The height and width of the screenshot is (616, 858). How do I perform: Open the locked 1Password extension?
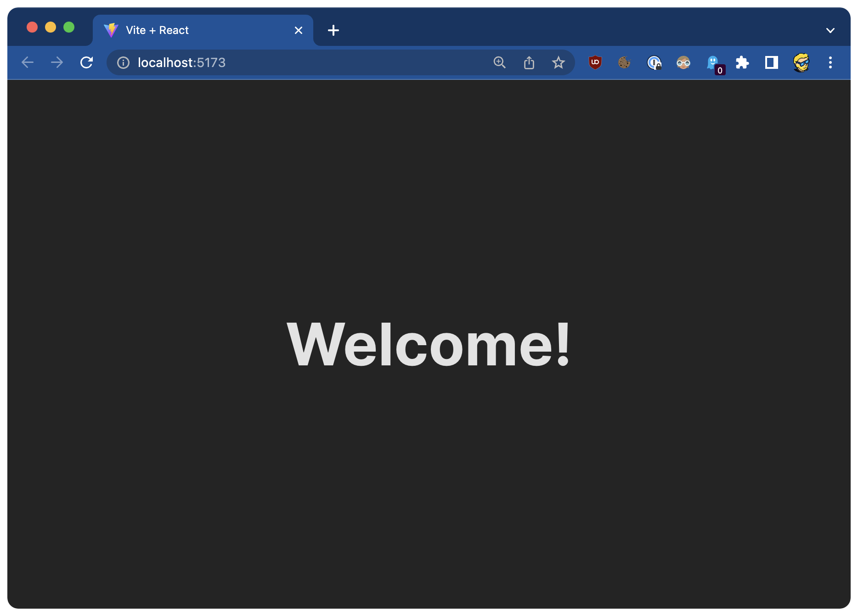pos(654,62)
